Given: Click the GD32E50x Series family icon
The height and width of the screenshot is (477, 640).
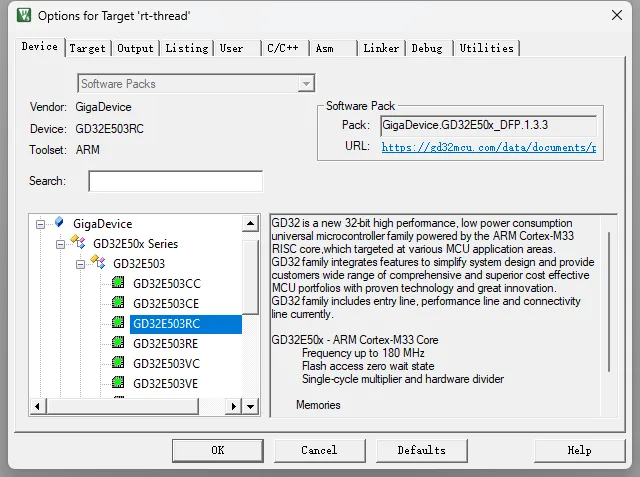Looking at the screenshot, I should coord(78,242).
